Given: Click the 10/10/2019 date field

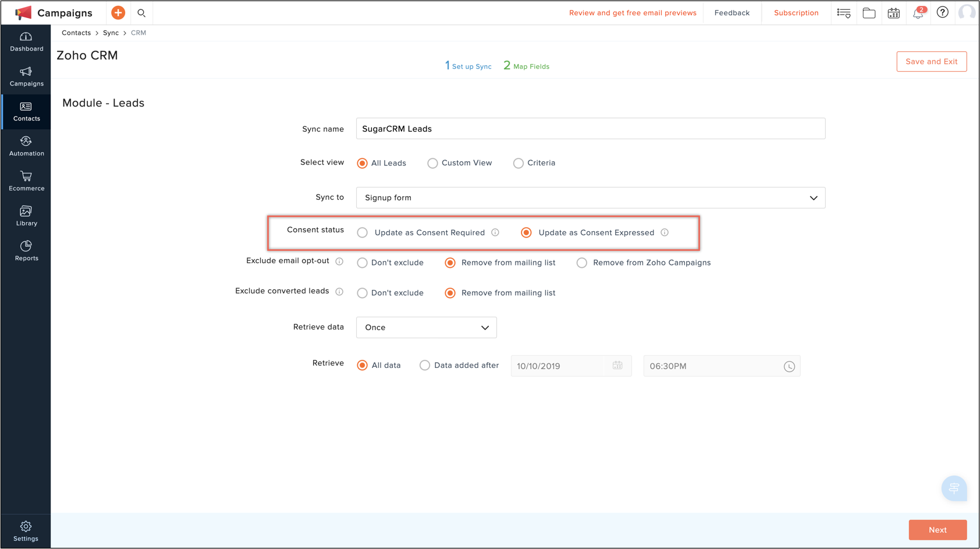Looking at the screenshot, I should click(571, 366).
